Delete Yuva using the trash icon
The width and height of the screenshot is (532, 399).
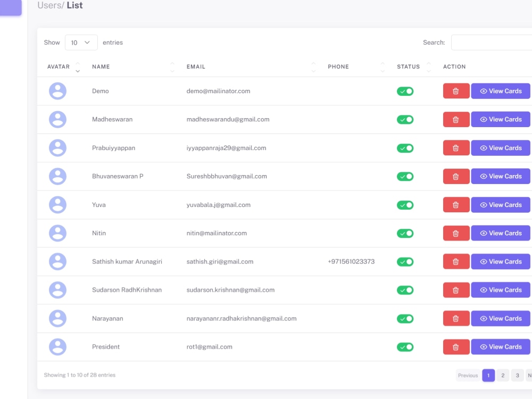(x=456, y=205)
